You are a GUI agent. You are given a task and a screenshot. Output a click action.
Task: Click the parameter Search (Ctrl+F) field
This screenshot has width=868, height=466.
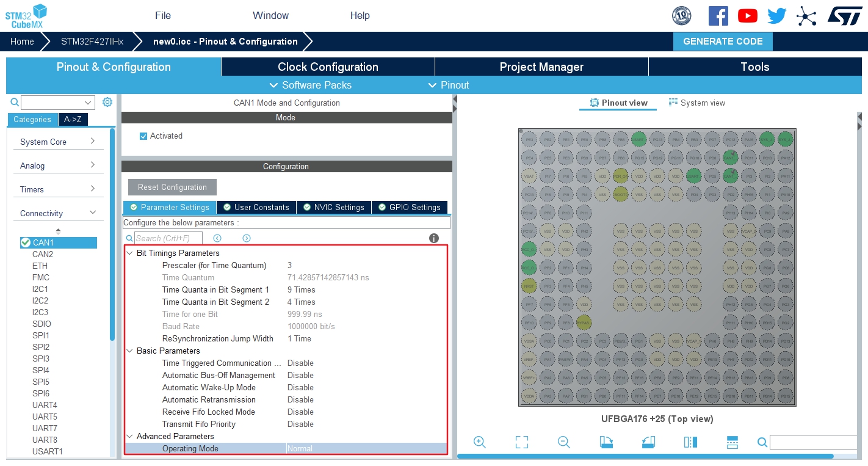168,238
